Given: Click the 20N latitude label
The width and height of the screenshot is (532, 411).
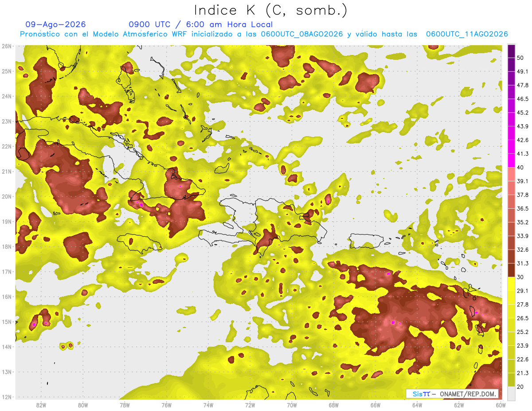Looking at the screenshot, I should point(7,196).
